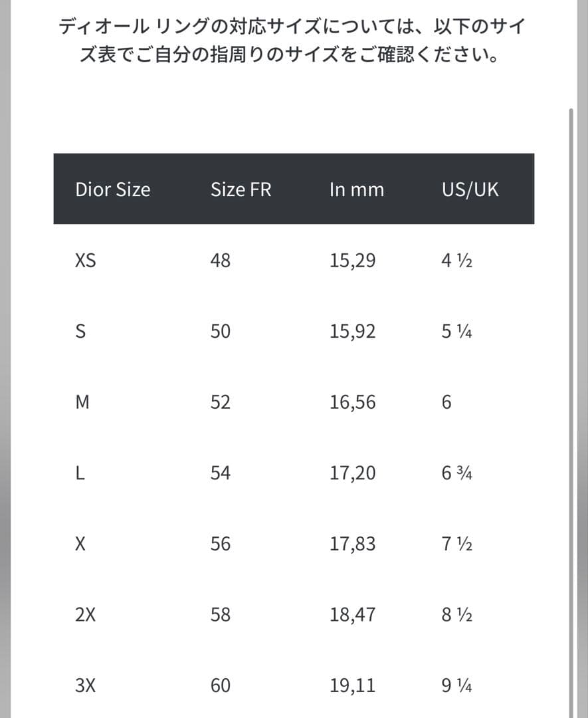588x718 pixels.
Task: Click the FR size 52 cell
Action: [221, 402]
